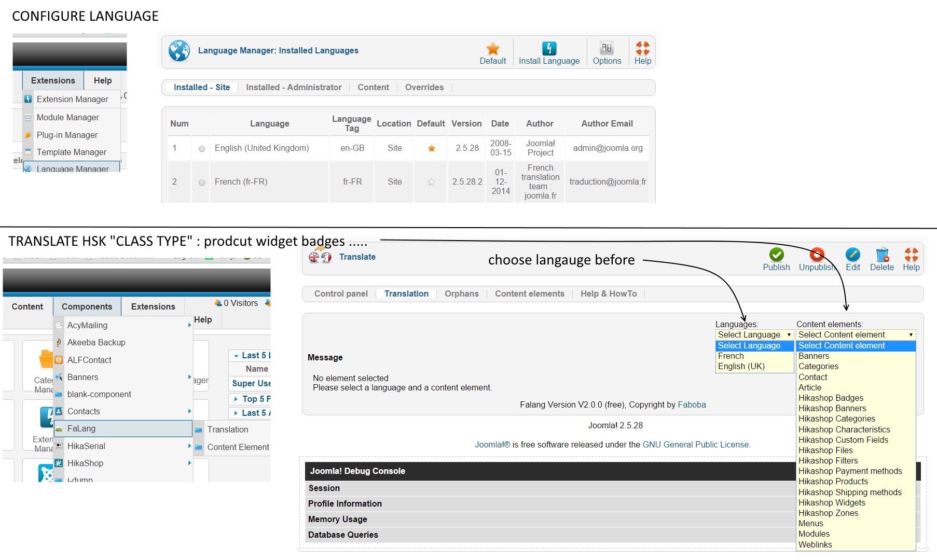Screen dimensions: 937x560
Task: Click the Language Manager globe icon
Action: (179, 51)
